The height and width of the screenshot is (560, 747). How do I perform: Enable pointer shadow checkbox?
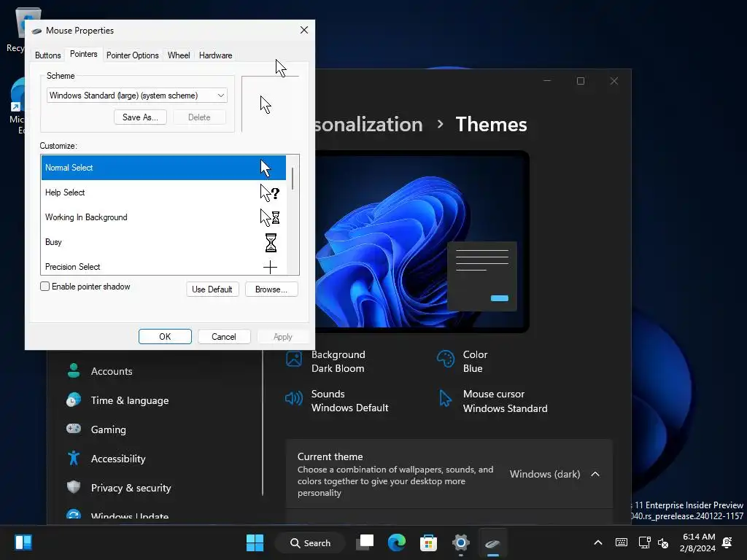(x=44, y=286)
